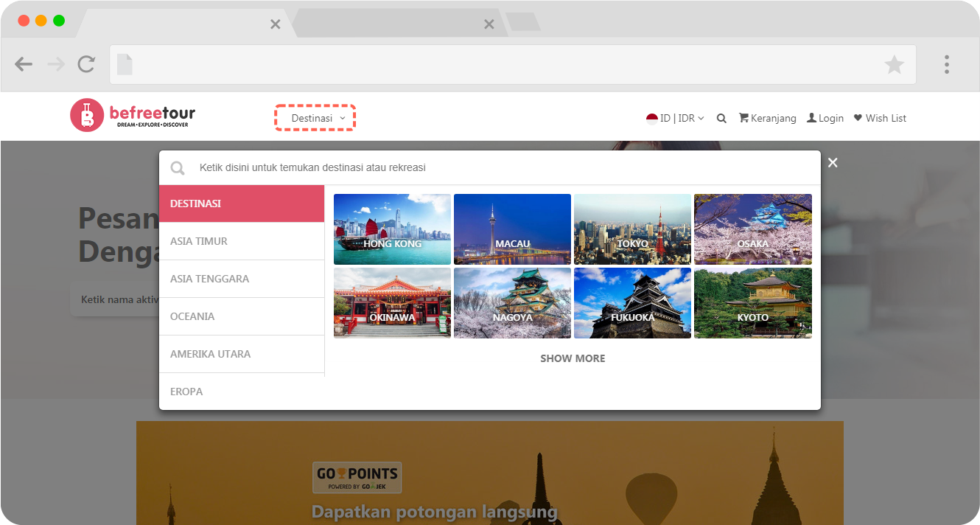
Task: Open the Keranjang cart
Action: pos(767,118)
